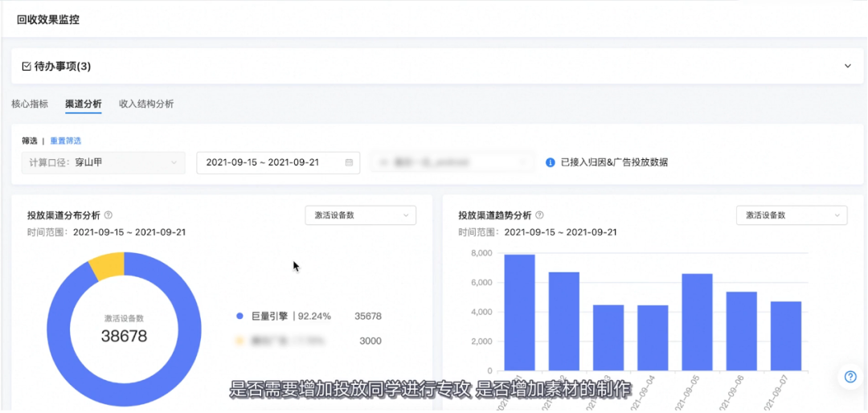Click the blue info icon near 已接入归因
This screenshot has width=868, height=413.
pos(551,163)
